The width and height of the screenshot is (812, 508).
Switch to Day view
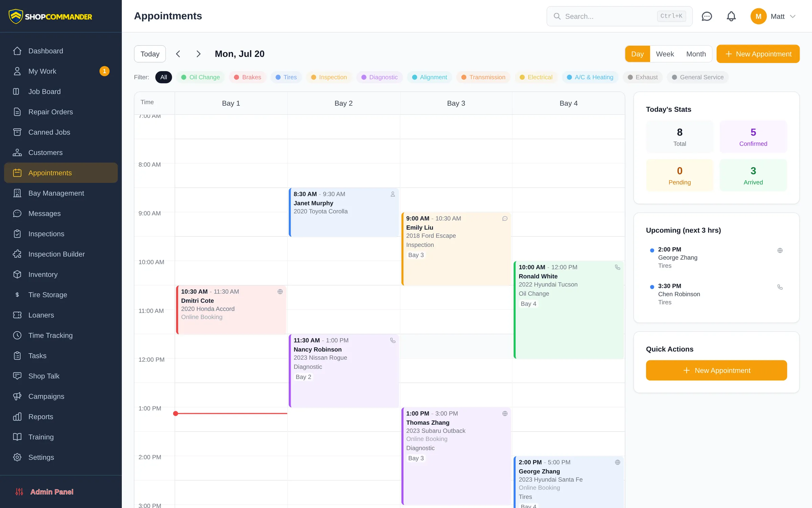coord(637,54)
